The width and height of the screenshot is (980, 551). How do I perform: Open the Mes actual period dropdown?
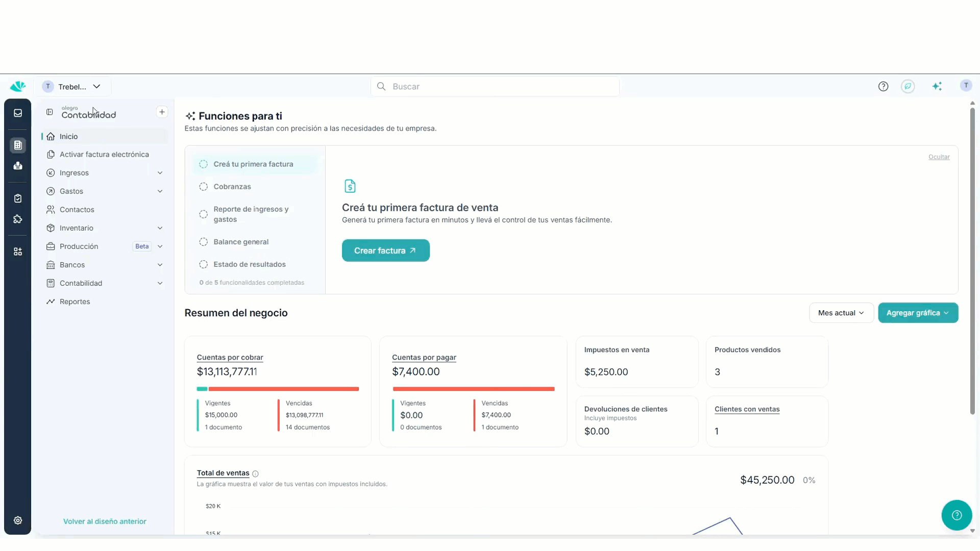pos(841,313)
